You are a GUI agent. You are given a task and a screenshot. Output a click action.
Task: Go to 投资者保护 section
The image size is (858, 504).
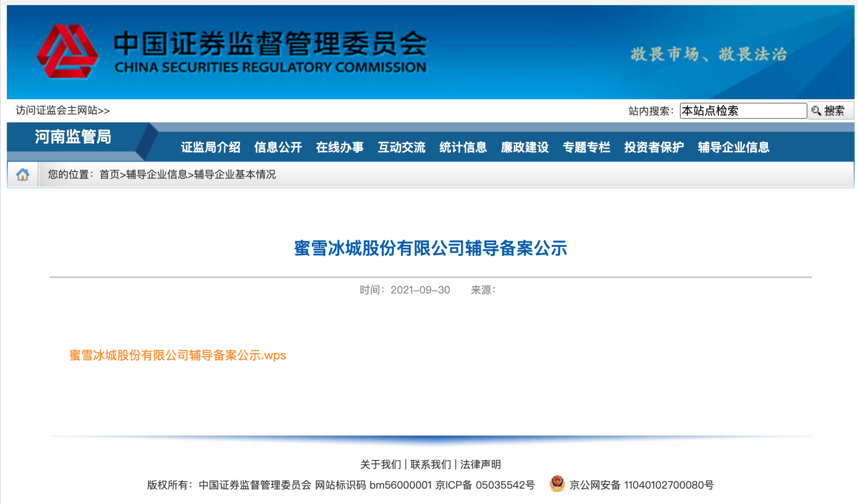point(654,147)
